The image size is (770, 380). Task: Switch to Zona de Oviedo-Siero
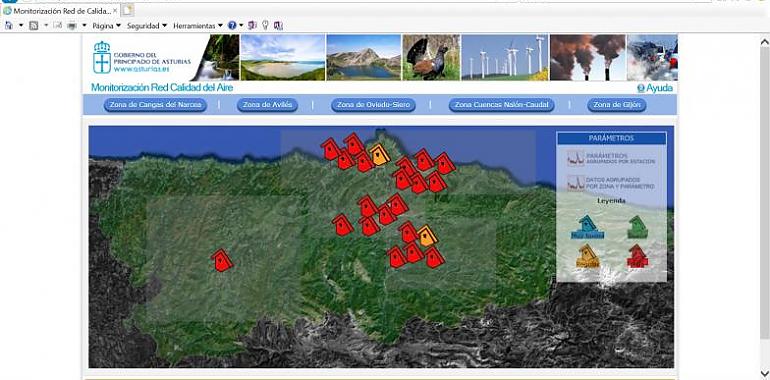tap(373, 105)
